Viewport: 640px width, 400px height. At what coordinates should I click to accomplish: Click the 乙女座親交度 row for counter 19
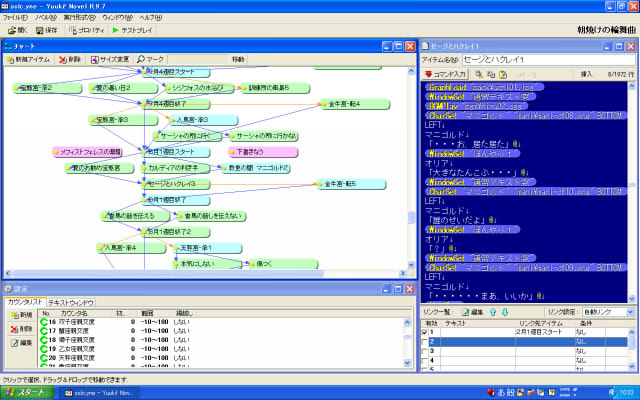(x=222, y=349)
